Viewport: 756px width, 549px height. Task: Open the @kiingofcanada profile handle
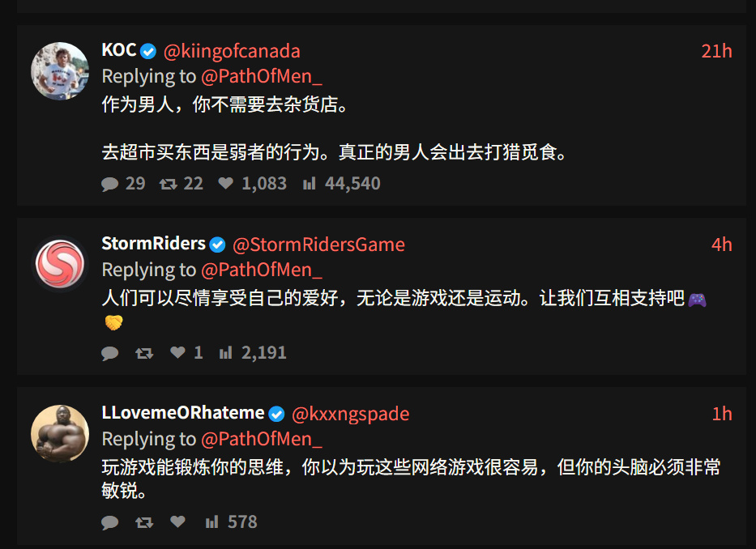[x=232, y=51]
